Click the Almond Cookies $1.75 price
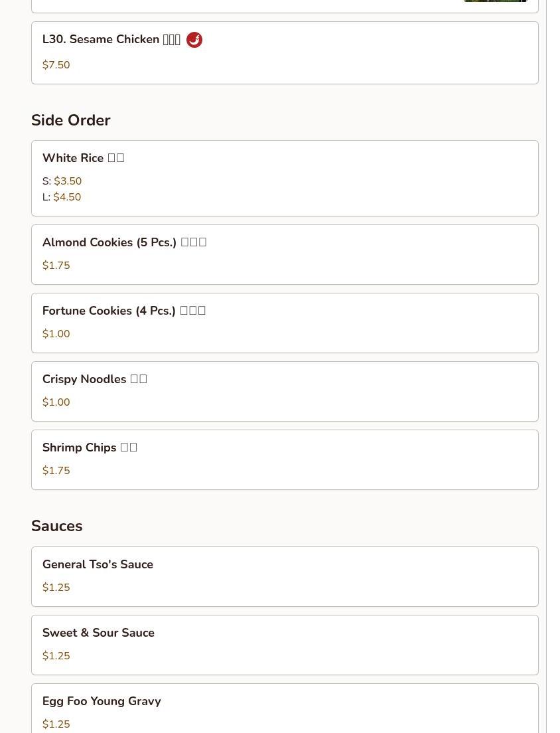Screen dimensions: 560x733 pyautogui.click(x=56, y=266)
